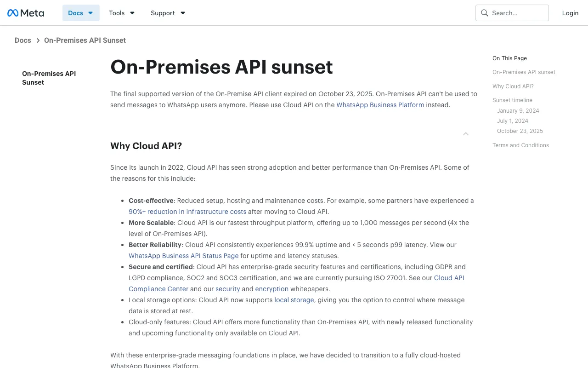
Task: Click the Cost-effective bold bullet label
Action: (x=151, y=201)
